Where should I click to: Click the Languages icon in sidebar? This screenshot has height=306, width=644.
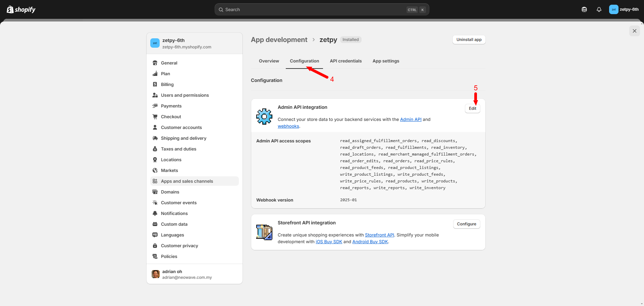(155, 235)
